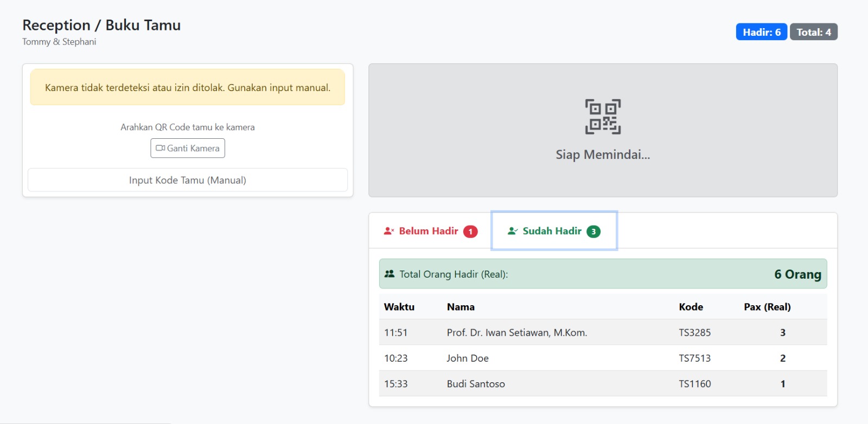Click the blue Hadir: 6 badge
The image size is (868, 424).
[x=761, y=32]
